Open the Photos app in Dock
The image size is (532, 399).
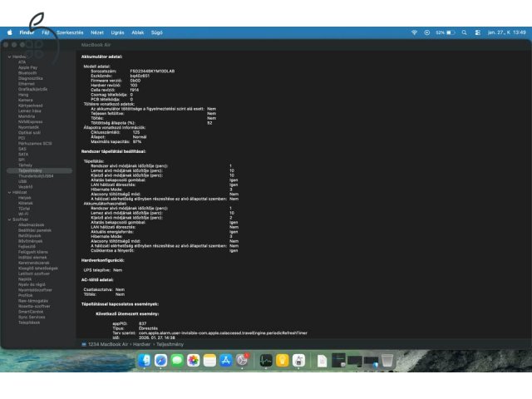click(x=194, y=360)
